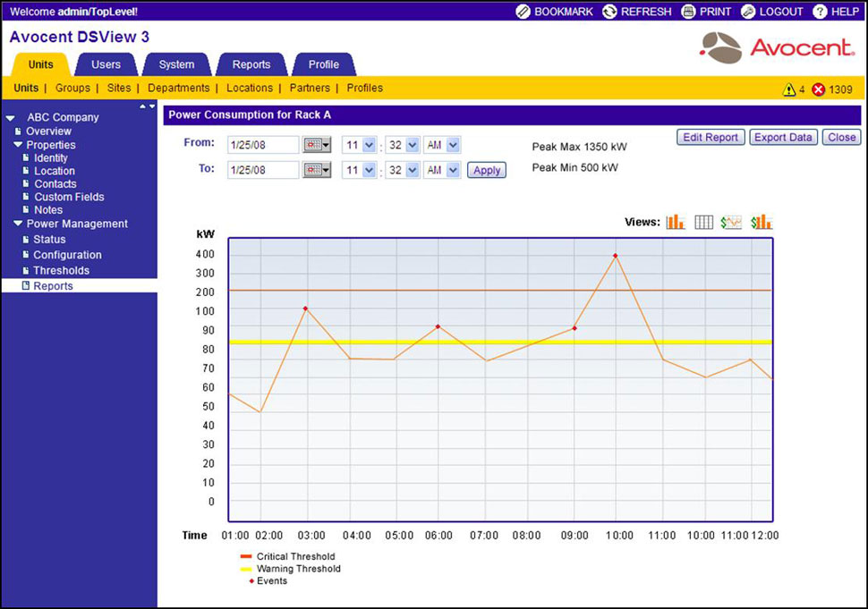The height and width of the screenshot is (609, 868).
Task: Switch to the Users tab
Action: (x=106, y=64)
